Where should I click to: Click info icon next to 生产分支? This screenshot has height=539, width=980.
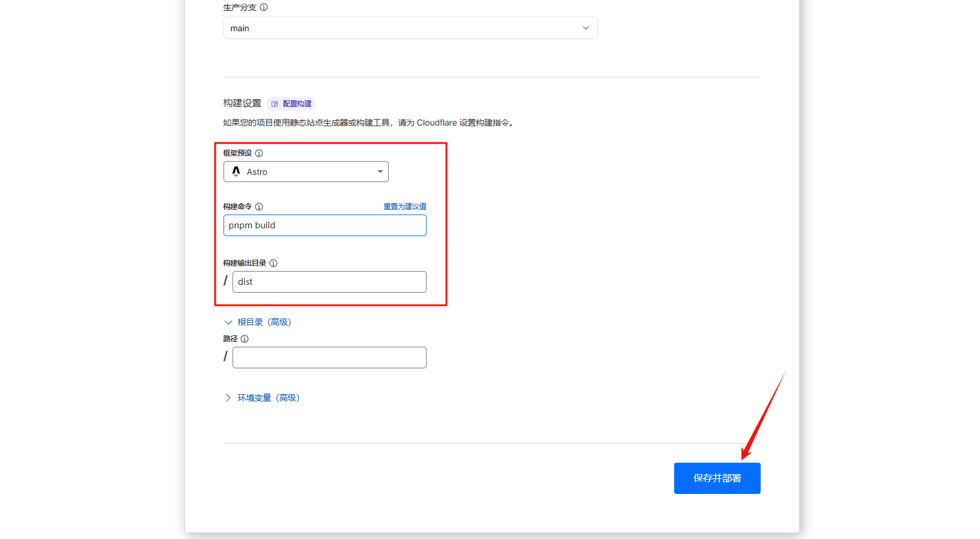point(264,7)
